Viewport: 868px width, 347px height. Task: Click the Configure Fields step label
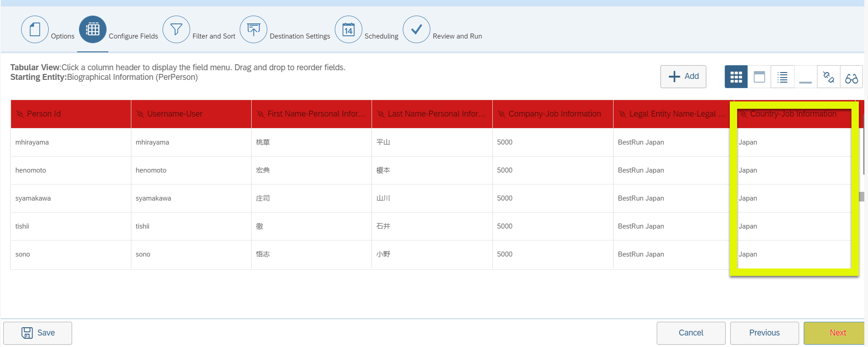tap(133, 36)
